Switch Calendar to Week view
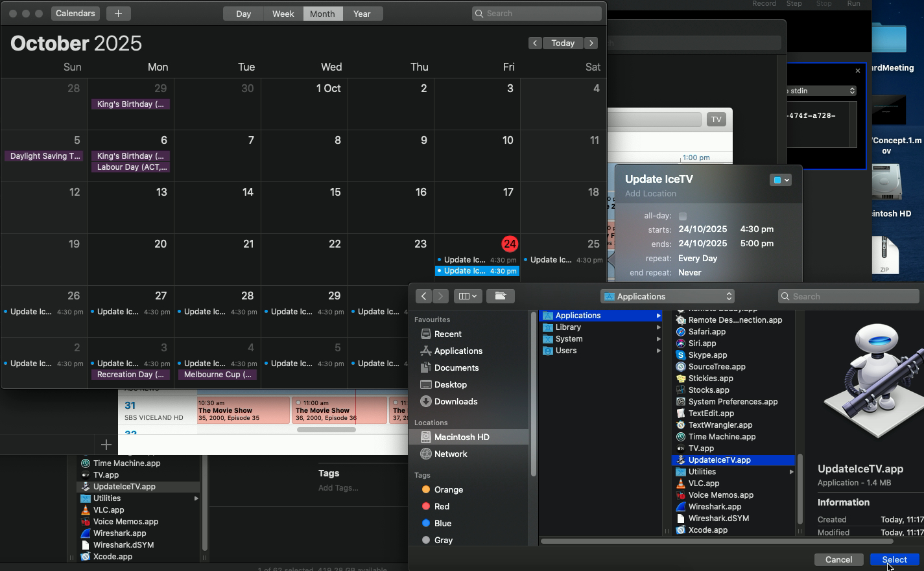Screen dimensions: 924x571 click(x=283, y=14)
